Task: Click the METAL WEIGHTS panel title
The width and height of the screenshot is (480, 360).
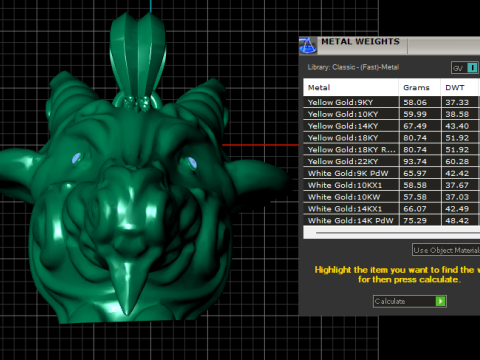Action: pyautogui.click(x=360, y=42)
